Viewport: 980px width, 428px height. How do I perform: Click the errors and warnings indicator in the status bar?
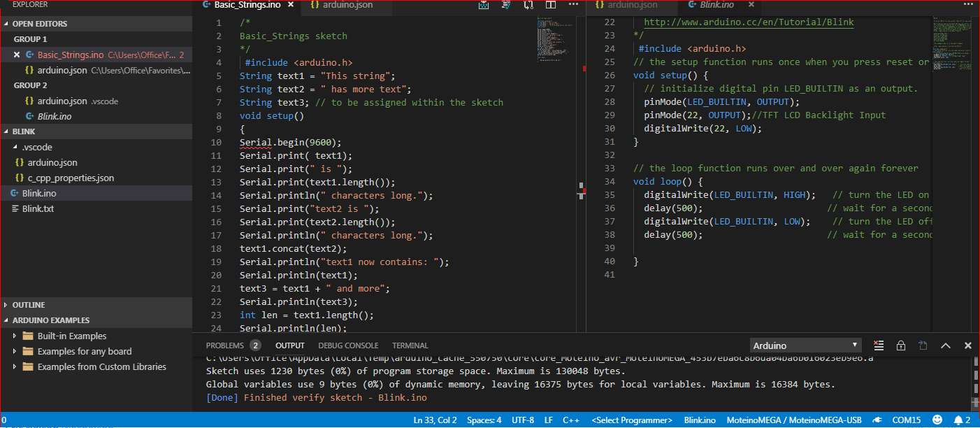(5, 420)
